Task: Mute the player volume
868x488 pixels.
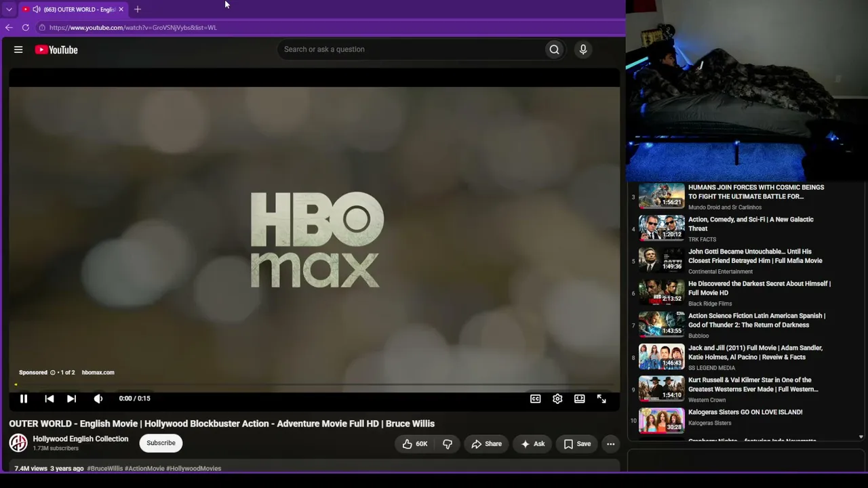Action: pos(98,399)
